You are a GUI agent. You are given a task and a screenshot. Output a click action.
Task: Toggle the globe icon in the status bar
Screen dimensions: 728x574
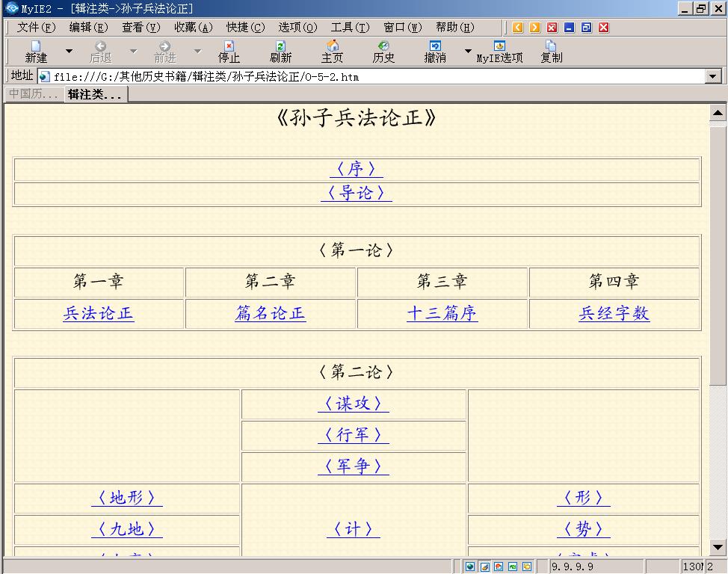click(x=470, y=567)
